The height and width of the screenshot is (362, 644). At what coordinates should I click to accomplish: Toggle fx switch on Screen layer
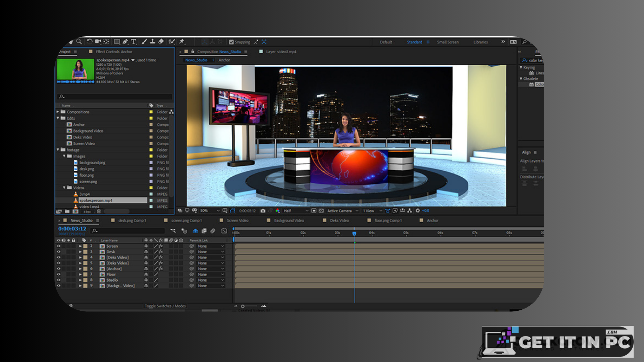(x=161, y=246)
